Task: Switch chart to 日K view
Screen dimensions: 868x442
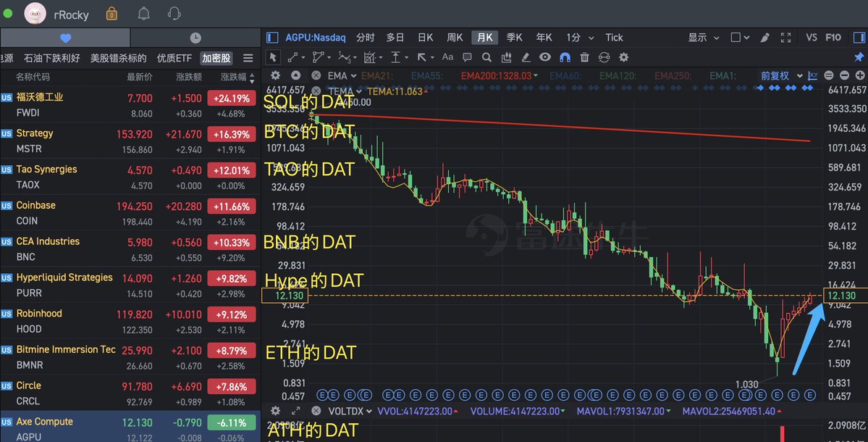Action: tap(425, 37)
